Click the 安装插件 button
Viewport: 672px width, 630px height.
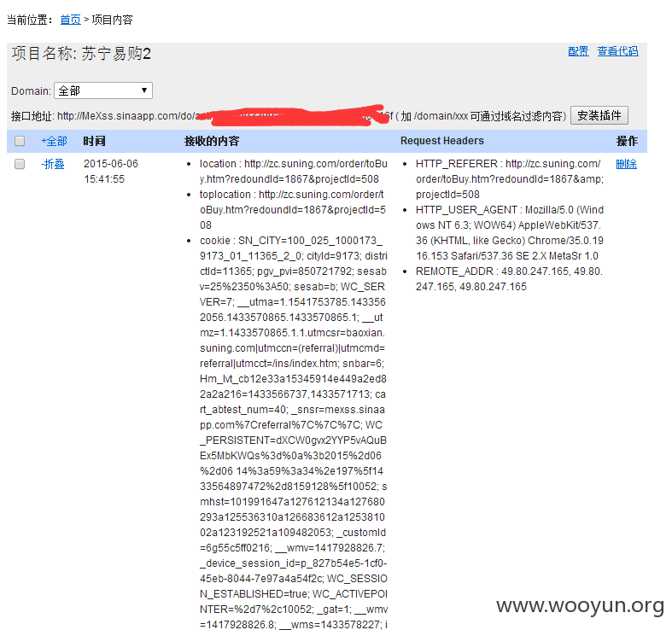pyautogui.click(x=599, y=115)
